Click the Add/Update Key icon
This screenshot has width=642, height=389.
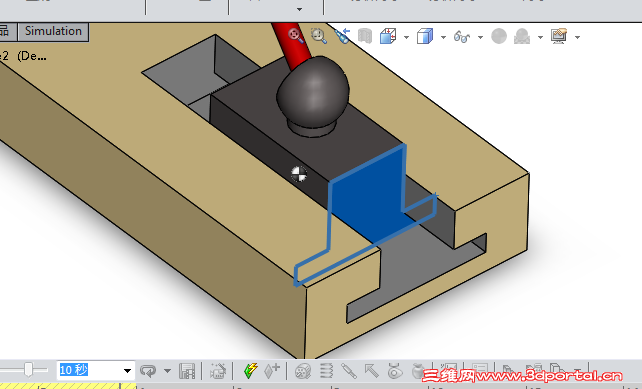(272, 371)
